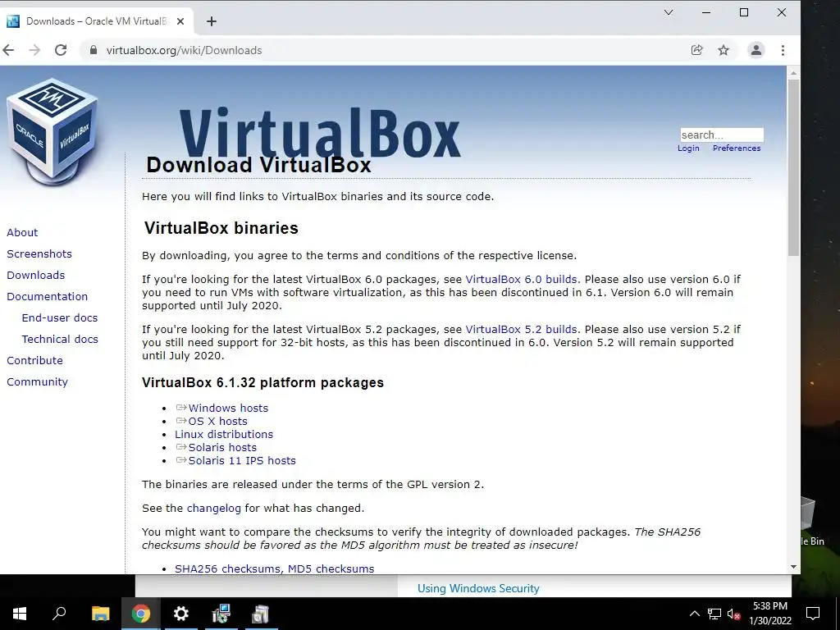Download the Windows hosts package

click(228, 409)
